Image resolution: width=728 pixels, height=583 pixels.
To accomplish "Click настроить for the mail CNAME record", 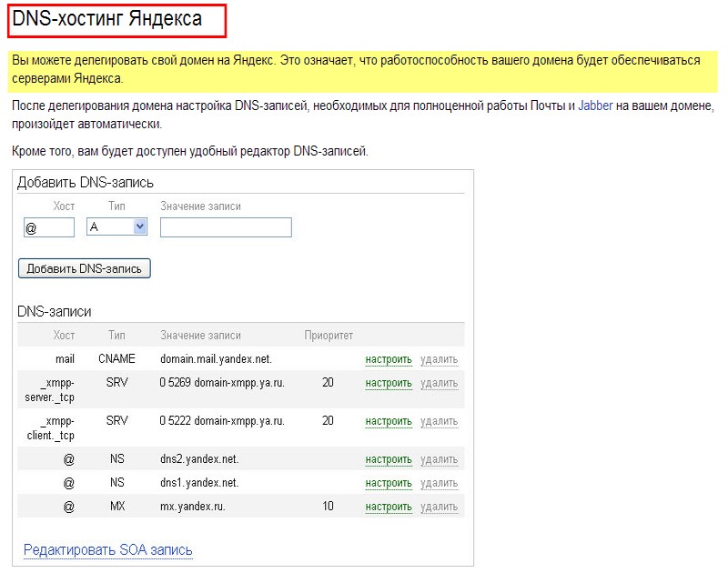I will point(389,360).
